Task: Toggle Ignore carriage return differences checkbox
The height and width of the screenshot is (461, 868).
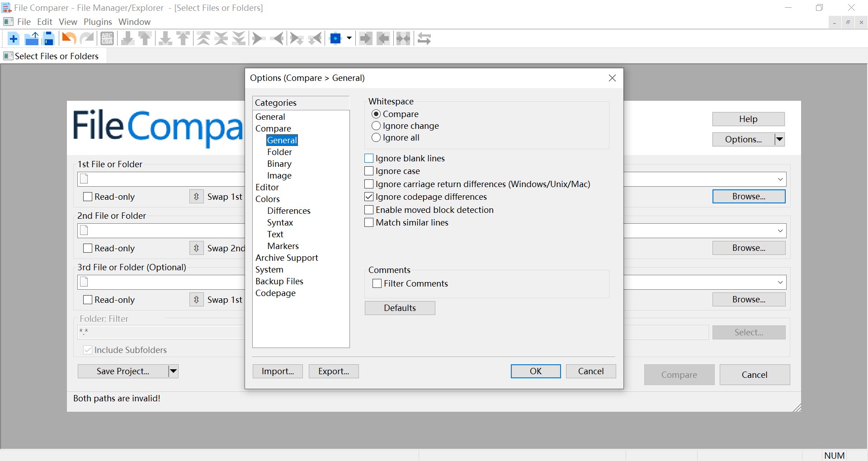Action: click(369, 184)
